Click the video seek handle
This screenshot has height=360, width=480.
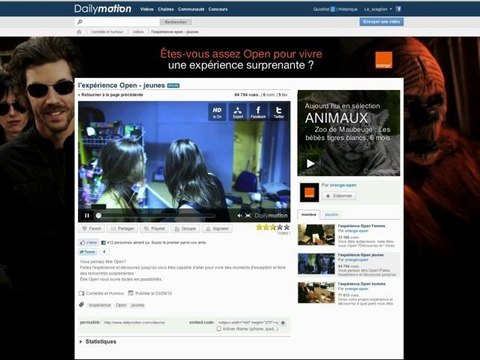click(x=98, y=216)
